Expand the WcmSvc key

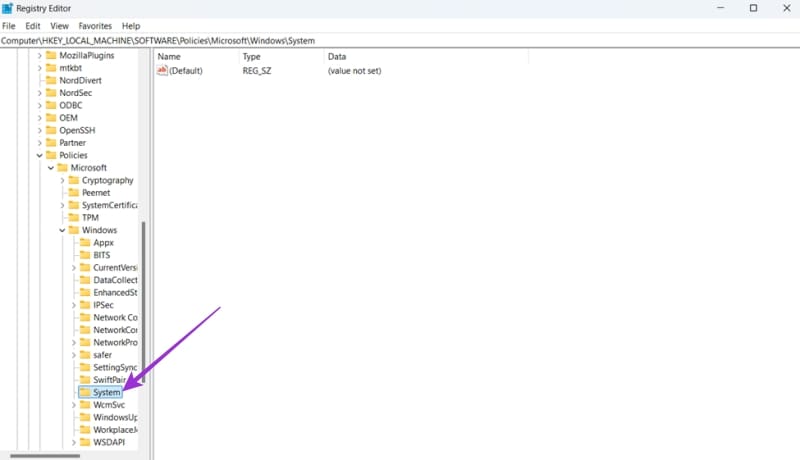tap(73, 405)
